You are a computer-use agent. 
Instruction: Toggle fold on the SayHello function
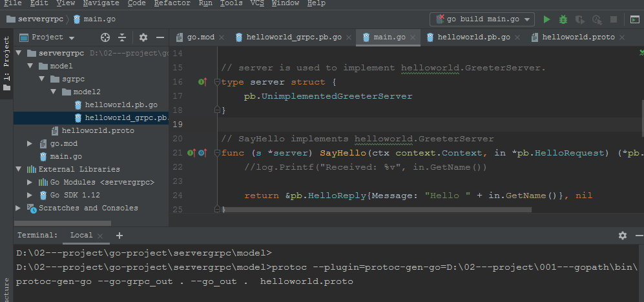pyautogui.click(x=218, y=153)
